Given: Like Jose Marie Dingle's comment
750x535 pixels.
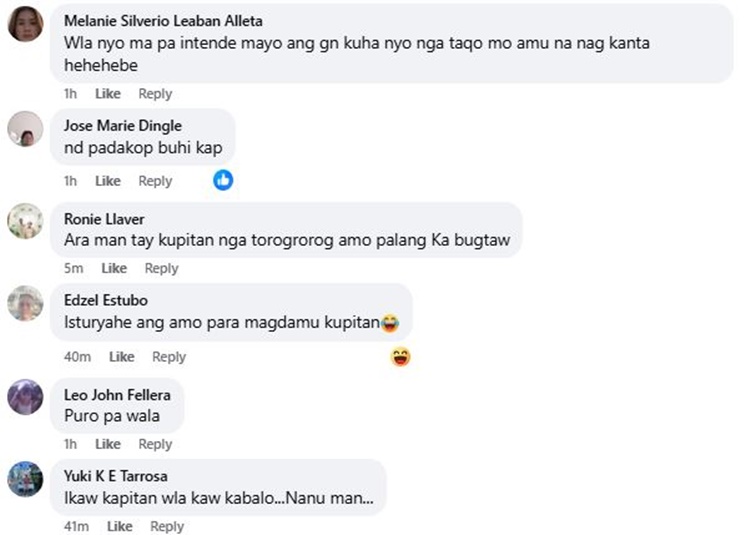Looking at the screenshot, I should click(108, 181).
